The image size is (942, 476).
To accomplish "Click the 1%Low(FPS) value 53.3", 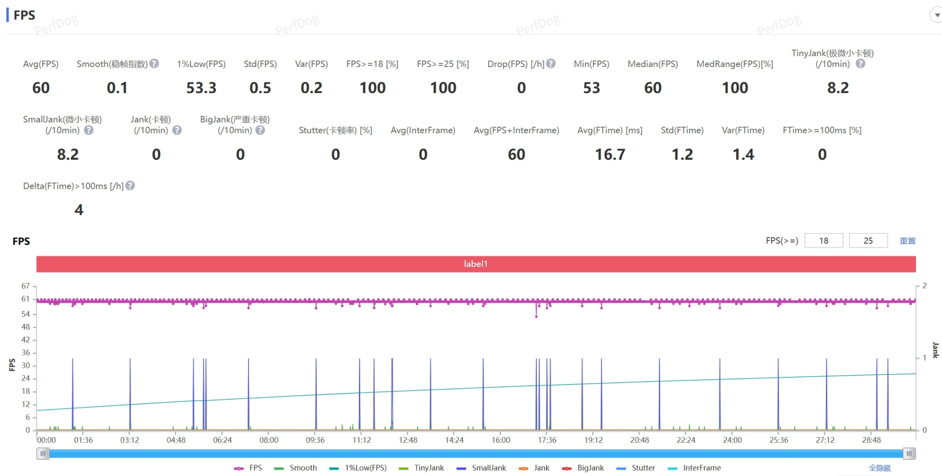I will click(201, 88).
